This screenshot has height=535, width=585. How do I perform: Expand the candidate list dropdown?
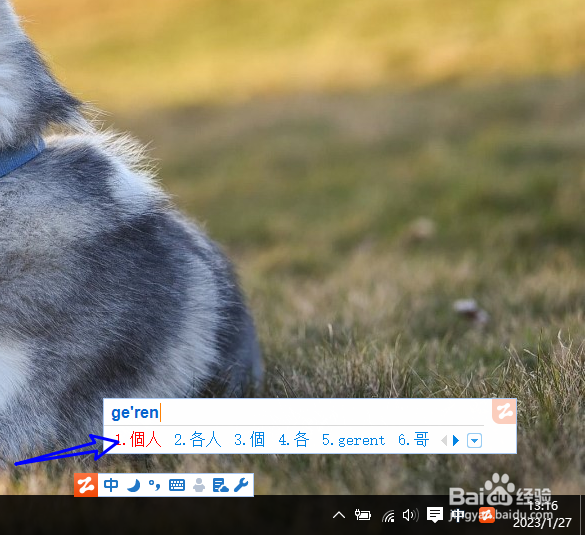tap(474, 441)
